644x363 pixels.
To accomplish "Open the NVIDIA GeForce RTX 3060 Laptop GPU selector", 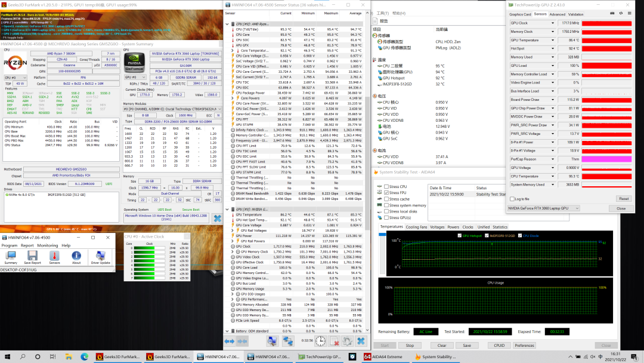I will [543, 208].
